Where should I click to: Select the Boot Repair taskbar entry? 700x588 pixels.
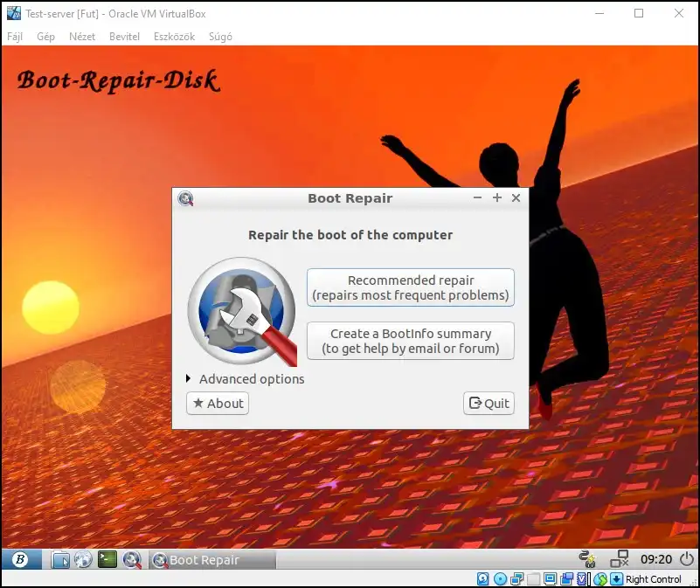pos(212,559)
